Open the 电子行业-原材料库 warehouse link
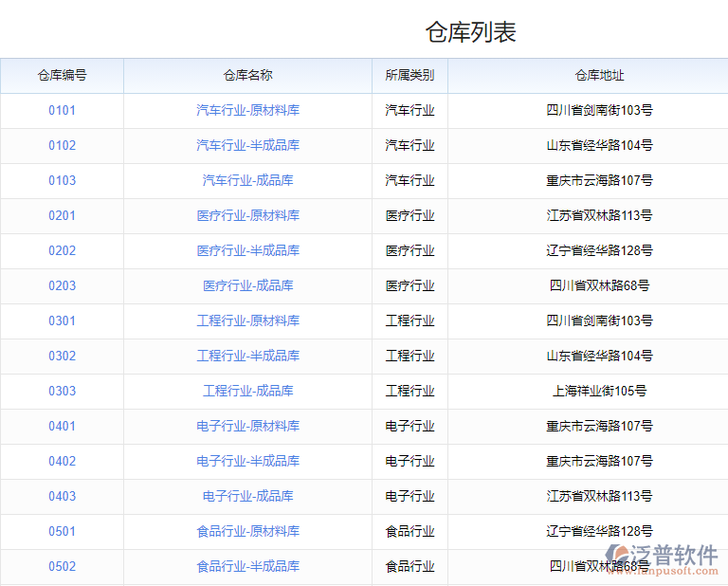Image resolution: width=728 pixels, height=586 pixels. tap(248, 426)
